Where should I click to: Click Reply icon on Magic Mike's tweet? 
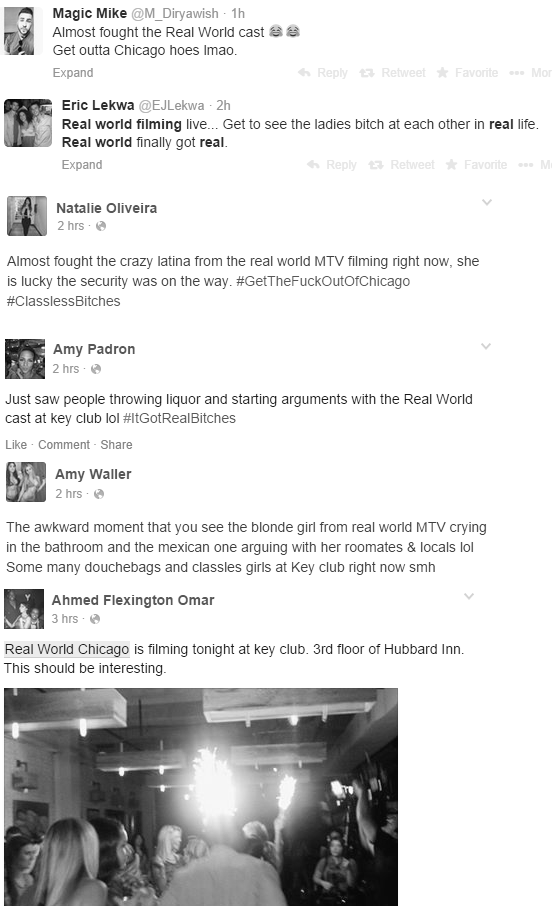(304, 73)
